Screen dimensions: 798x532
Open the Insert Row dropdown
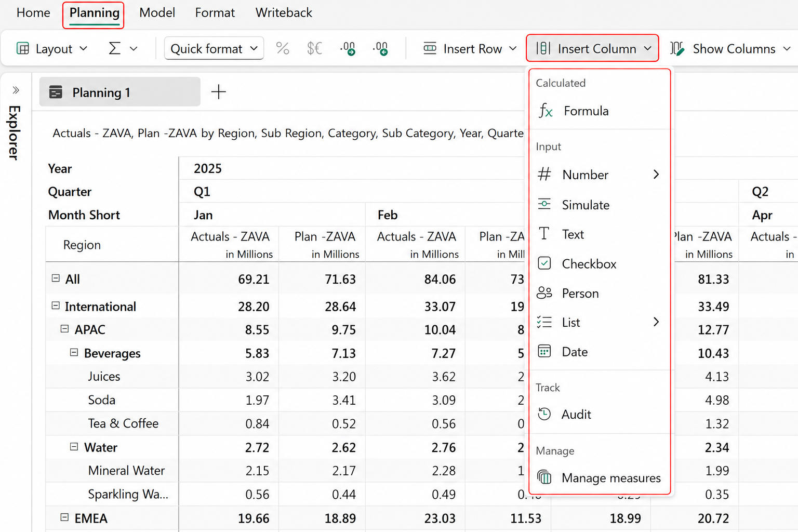(x=470, y=48)
